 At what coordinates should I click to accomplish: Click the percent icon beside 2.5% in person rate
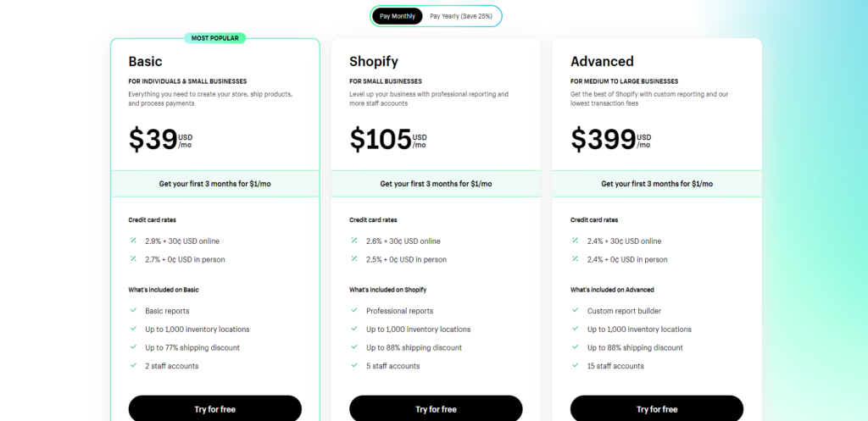click(354, 259)
